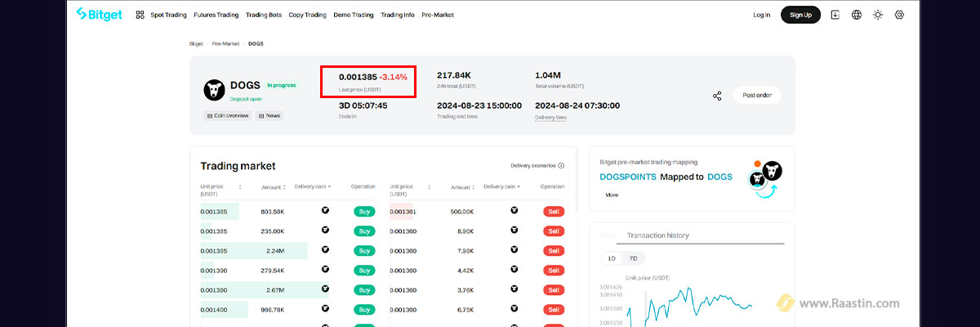Open the News button
The height and width of the screenshot is (327, 980).
(x=269, y=116)
